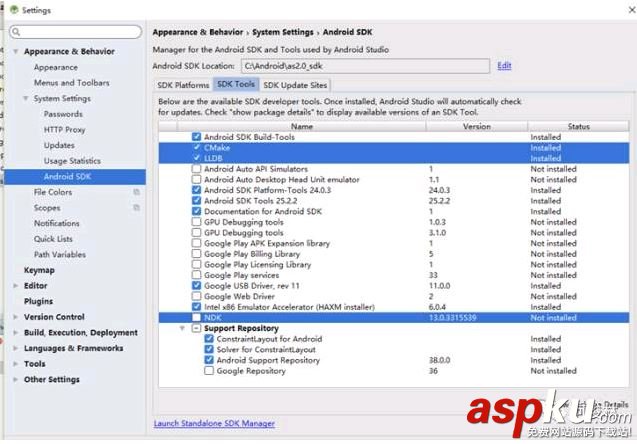
Task: Uncheck Android SDK Platform-Tools 24.0.3
Action: click(x=197, y=190)
